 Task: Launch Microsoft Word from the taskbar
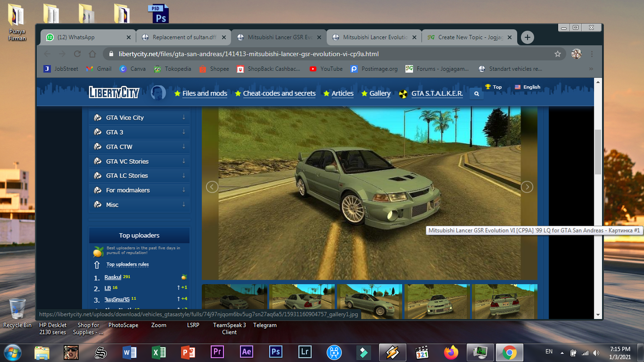point(130,352)
